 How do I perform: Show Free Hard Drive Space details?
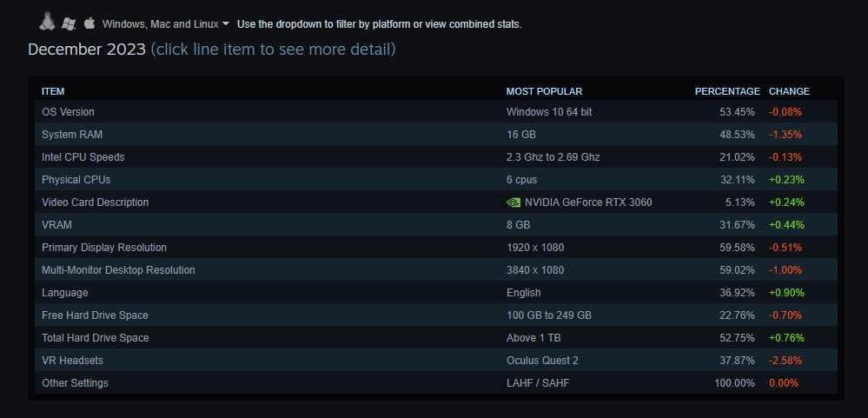tap(95, 315)
